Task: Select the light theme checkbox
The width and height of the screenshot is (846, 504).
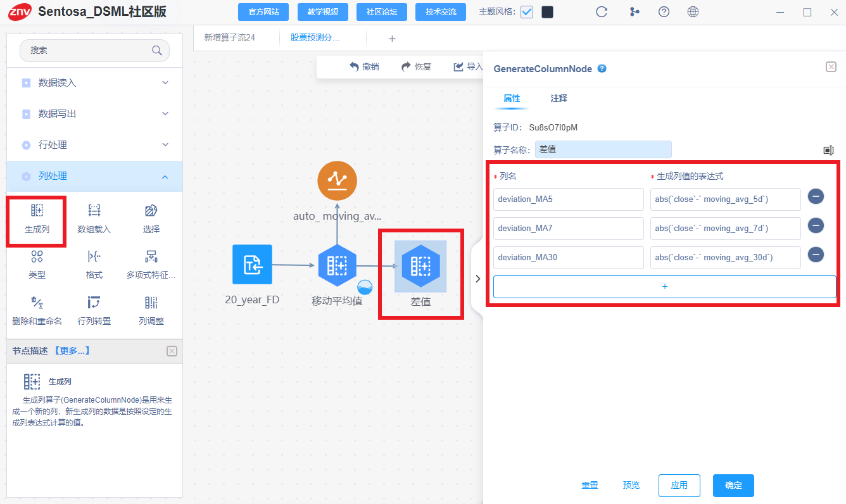Action: click(527, 12)
